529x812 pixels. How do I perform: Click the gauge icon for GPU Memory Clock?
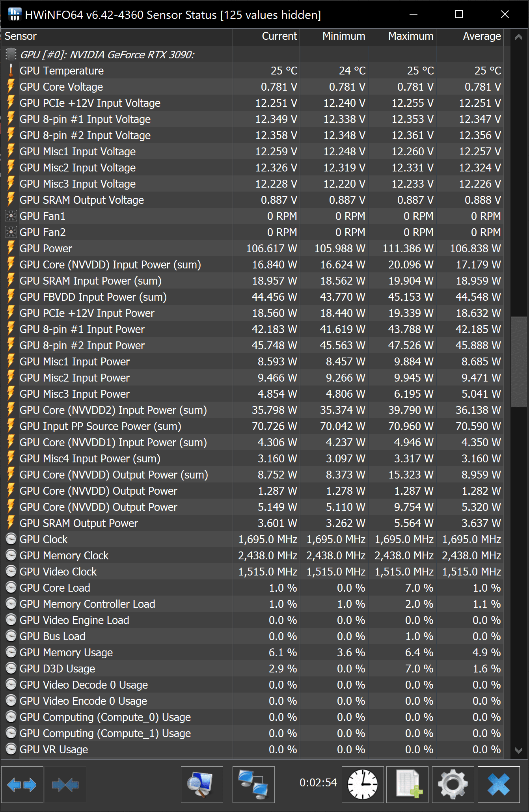point(11,555)
